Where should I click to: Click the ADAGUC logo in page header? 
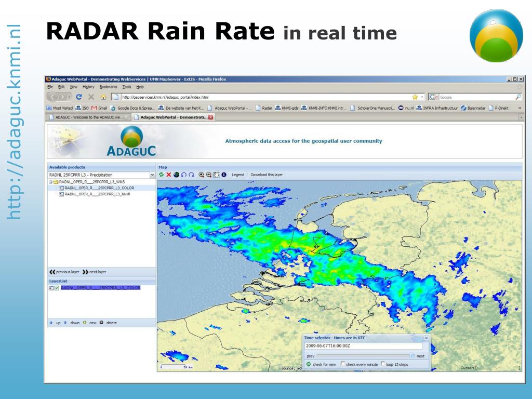point(131,141)
